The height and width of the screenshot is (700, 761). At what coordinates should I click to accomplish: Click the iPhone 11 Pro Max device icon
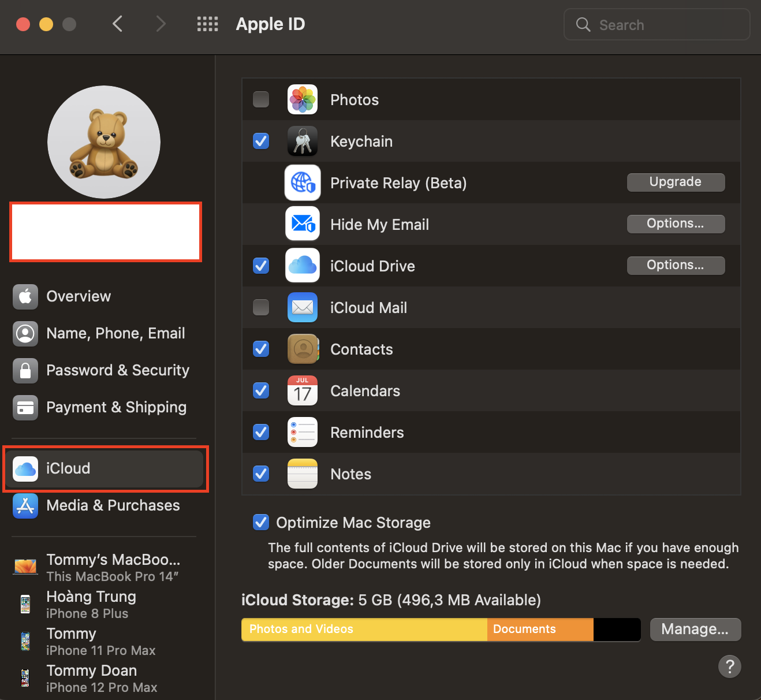(25, 641)
